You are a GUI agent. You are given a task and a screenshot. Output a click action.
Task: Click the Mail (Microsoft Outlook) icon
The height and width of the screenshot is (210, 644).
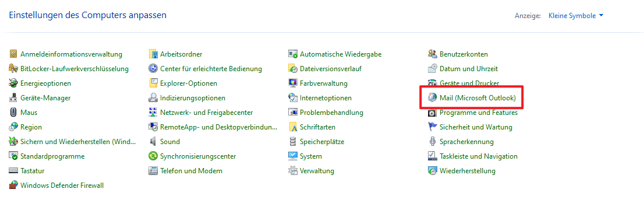point(433,98)
